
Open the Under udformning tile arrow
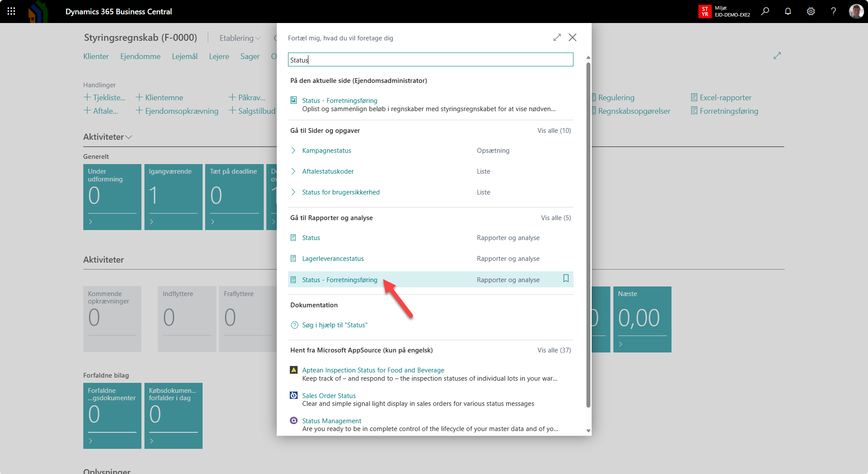[91, 222]
